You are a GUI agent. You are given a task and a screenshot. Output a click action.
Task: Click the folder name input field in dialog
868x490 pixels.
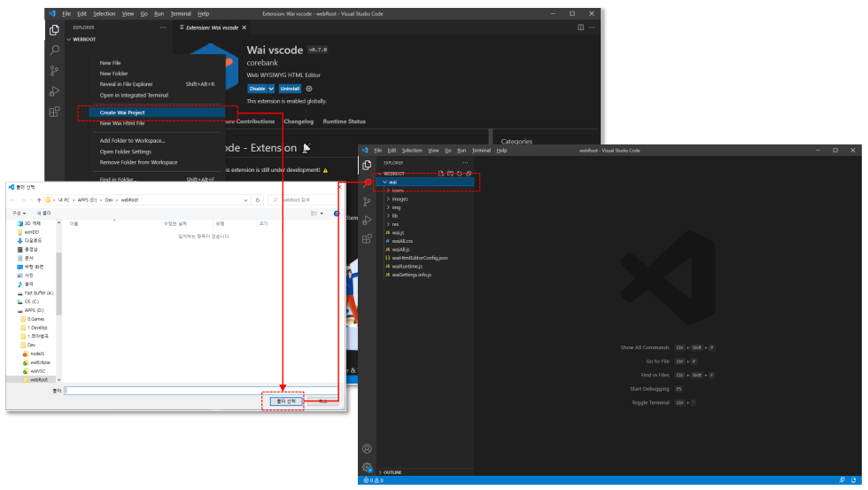click(x=199, y=390)
